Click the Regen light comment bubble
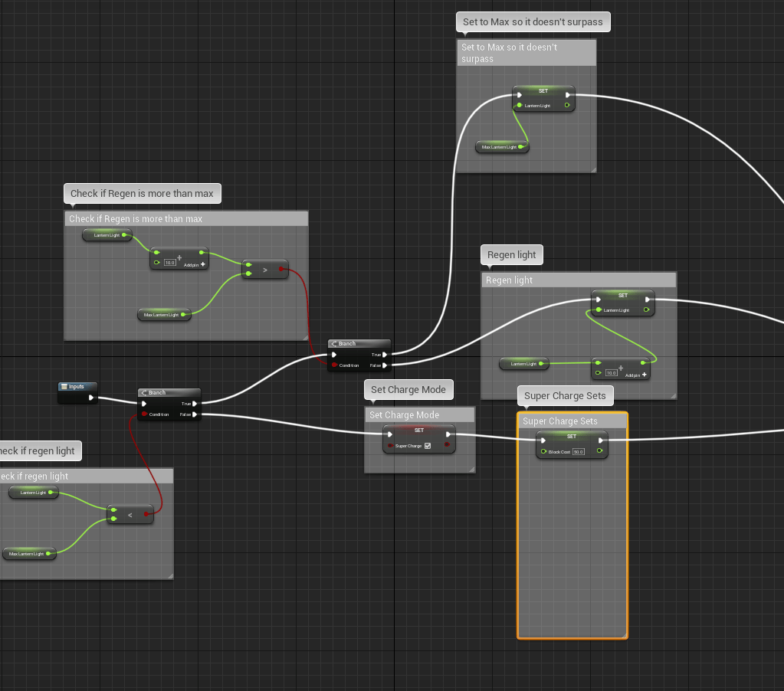Viewport: 784px width, 691px height. pyautogui.click(x=511, y=255)
